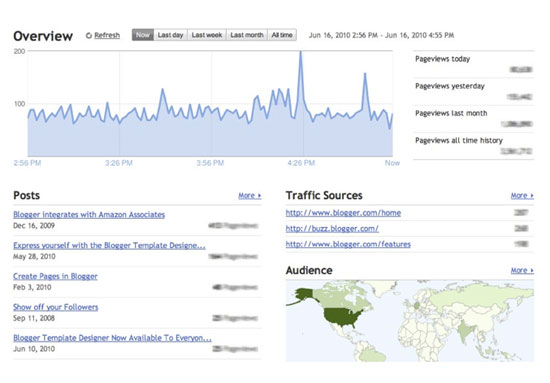Open 'Create Pages in Blogger' post

tap(55, 276)
